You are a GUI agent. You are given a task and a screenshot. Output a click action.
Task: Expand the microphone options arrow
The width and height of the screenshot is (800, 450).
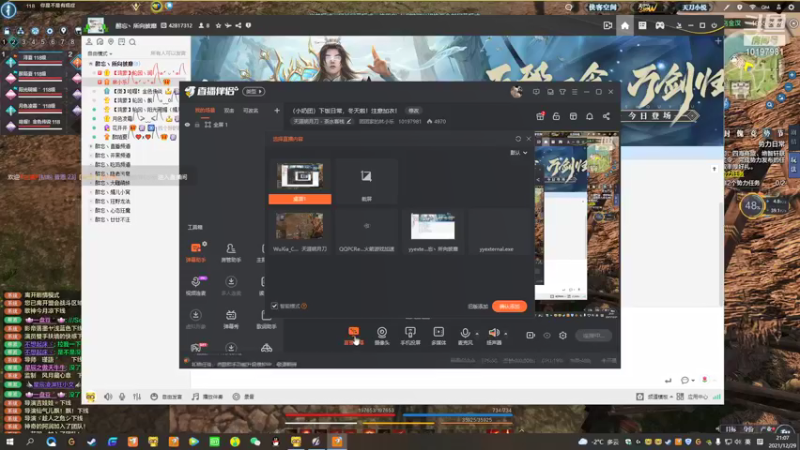pos(477,334)
